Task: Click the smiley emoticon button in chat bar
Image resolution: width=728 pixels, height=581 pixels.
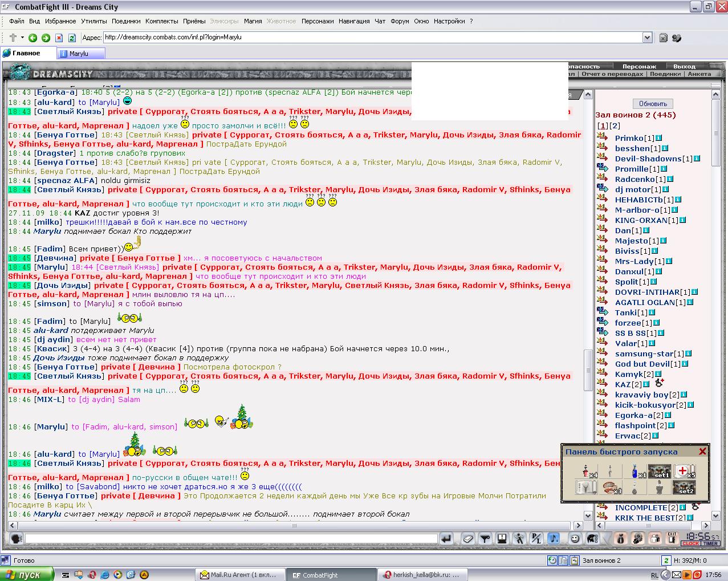Action: tap(575, 538)
